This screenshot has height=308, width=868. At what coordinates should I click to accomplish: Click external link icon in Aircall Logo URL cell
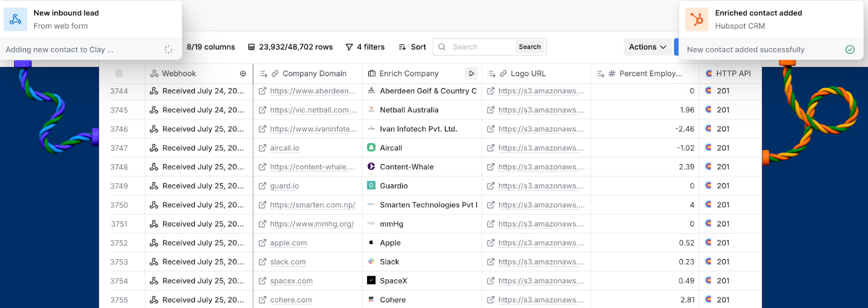click(x=491, y=148)
